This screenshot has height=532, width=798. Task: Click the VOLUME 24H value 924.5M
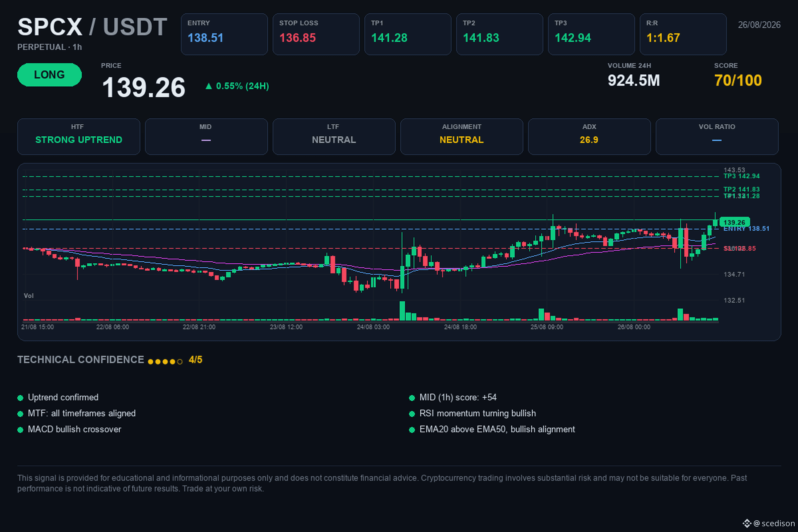coord(633,81)
